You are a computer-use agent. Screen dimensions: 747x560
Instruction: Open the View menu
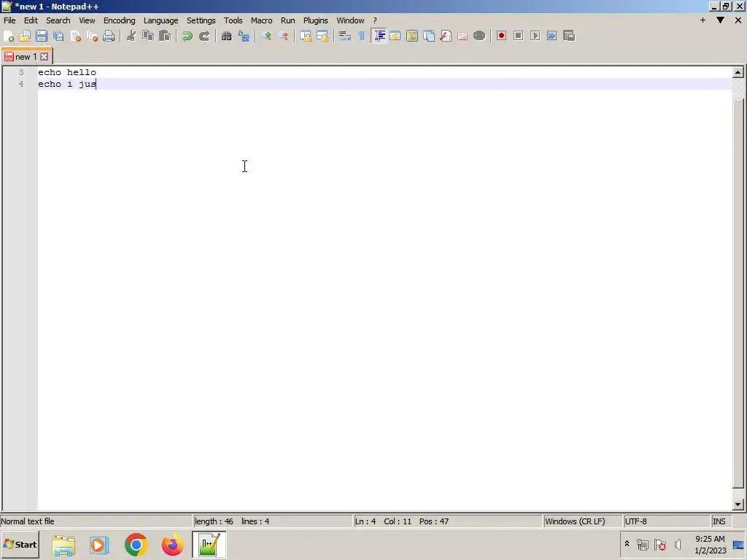(x=87, y=20)
